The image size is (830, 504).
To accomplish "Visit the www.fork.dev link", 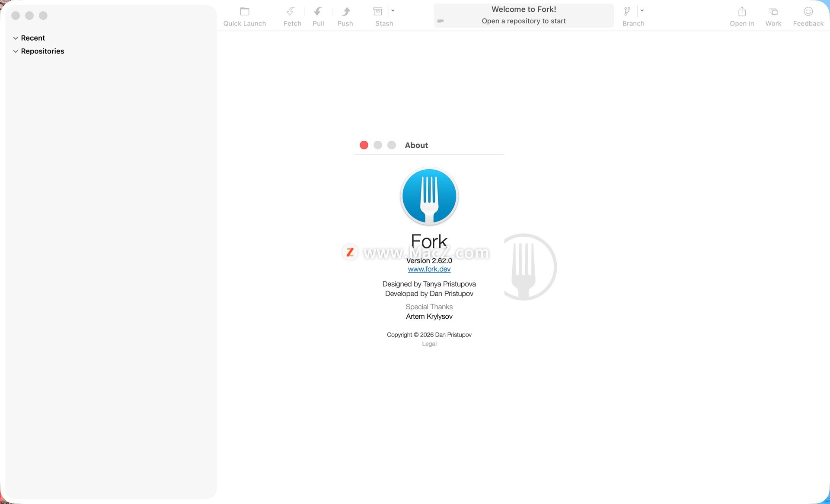I will [x=429, y=269].
